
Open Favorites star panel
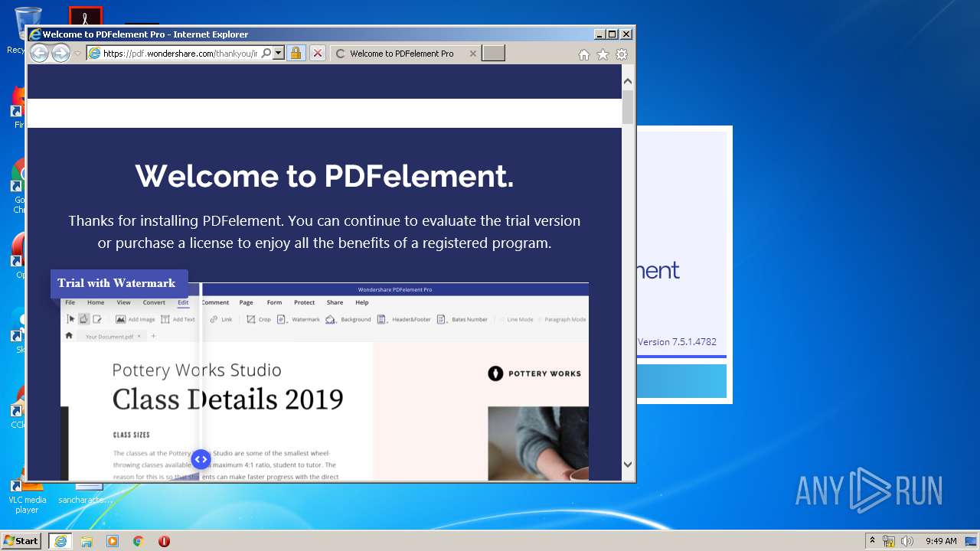(603, 54)
